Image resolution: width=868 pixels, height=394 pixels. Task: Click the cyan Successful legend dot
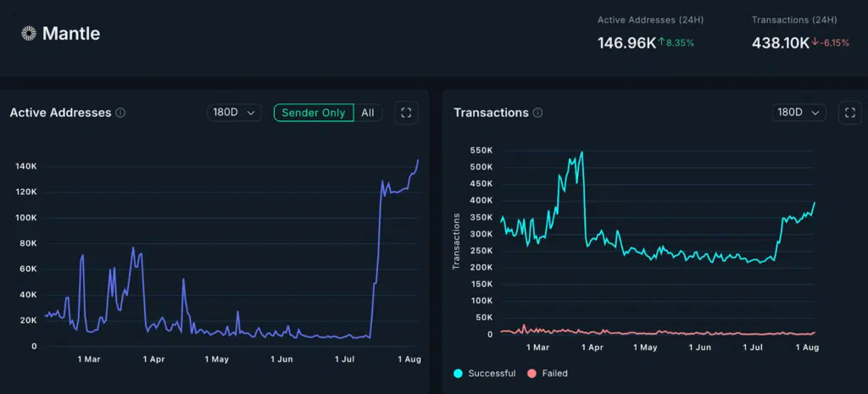click(x=458, y=373)
